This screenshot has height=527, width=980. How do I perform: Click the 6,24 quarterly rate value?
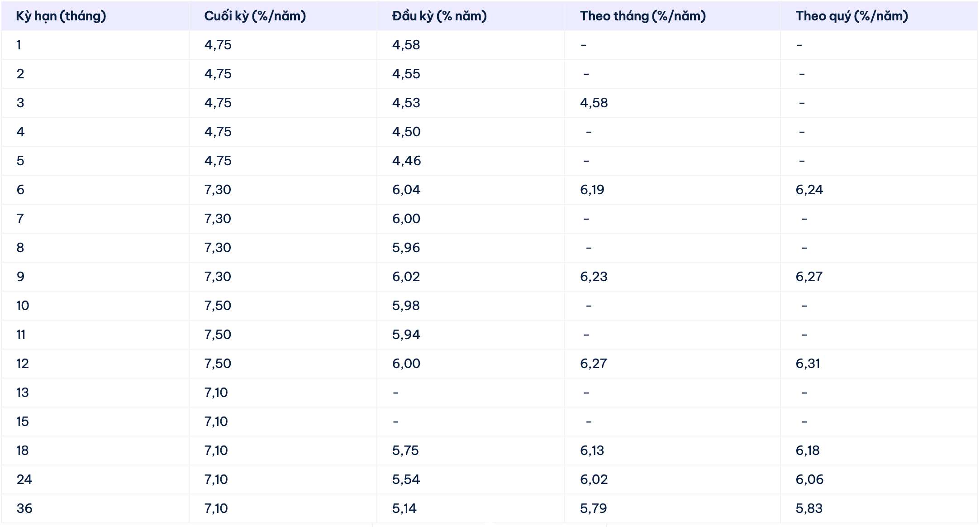(x=809, y=190)
